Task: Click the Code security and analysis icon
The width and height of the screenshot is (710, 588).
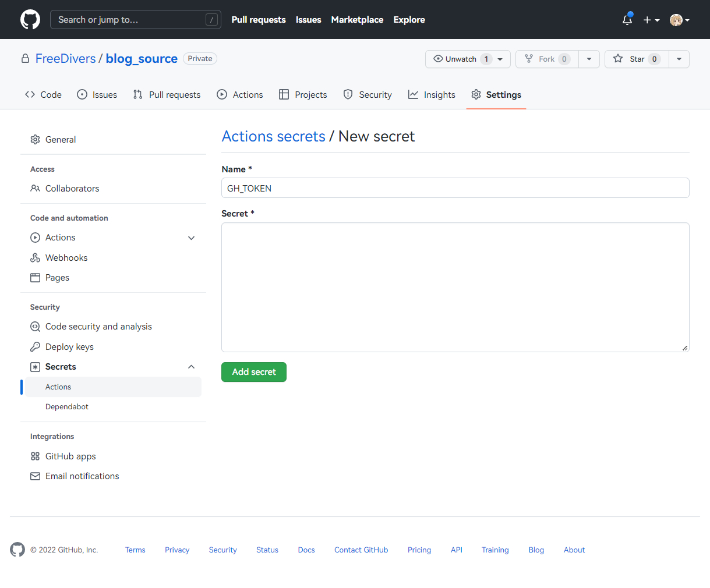Action: pos(35,327)
